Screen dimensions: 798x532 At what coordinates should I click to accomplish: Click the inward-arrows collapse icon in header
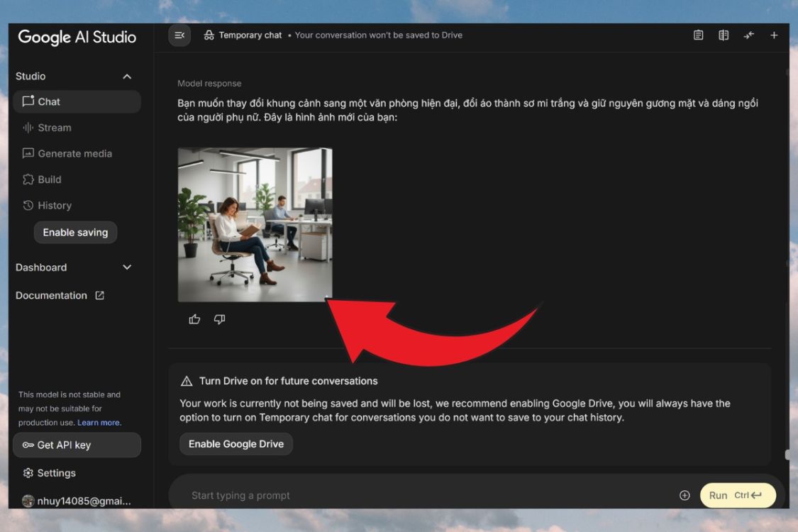click(x=748, y=35)
